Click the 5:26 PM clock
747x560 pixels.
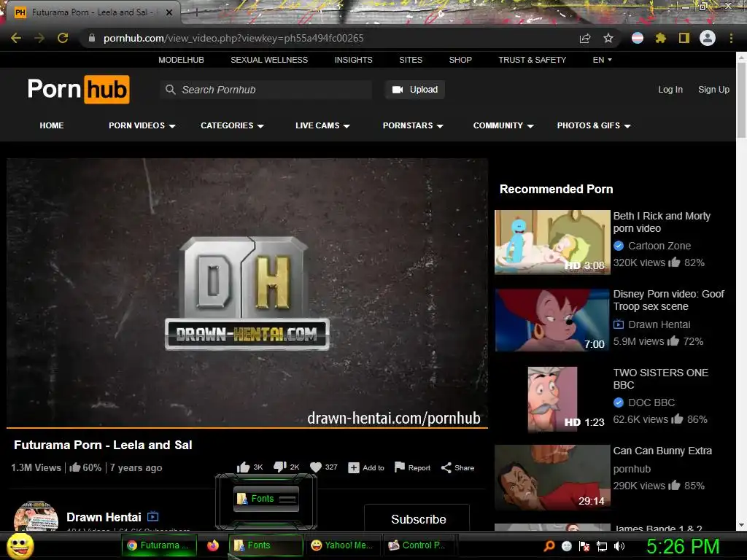click(x=683, y=546)
